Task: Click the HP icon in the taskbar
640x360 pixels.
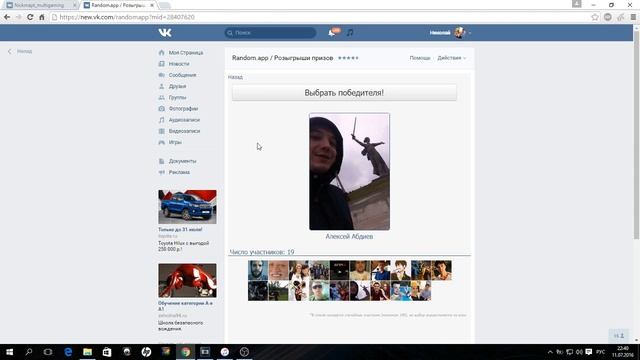Action: pyautogui.click(x=146, y=352)
